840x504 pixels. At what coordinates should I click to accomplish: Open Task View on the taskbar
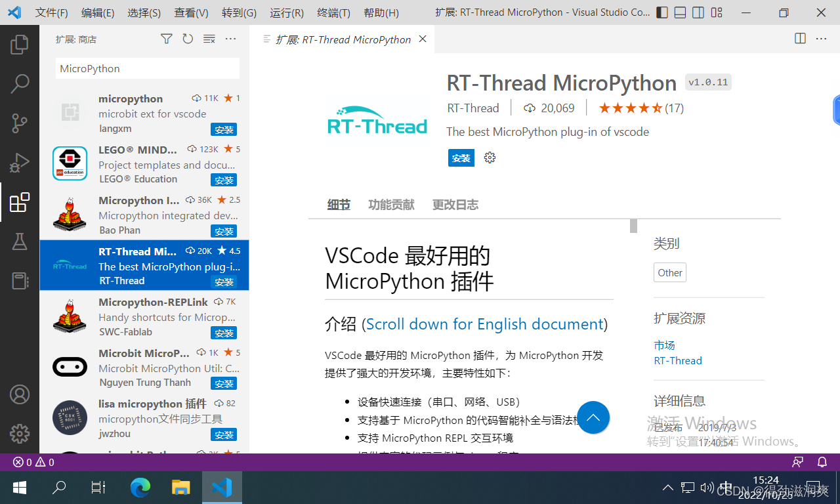point(98,488)
